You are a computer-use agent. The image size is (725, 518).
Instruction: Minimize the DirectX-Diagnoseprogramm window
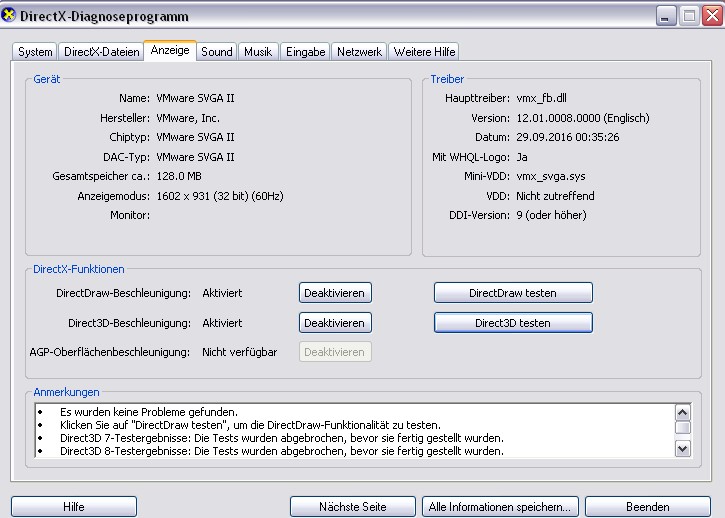pyautogui.click(x=666, y=16)
